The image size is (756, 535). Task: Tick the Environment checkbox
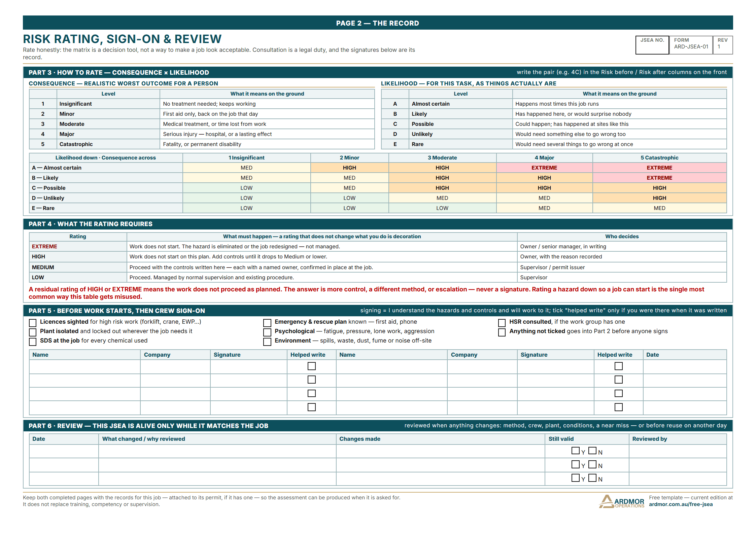point(267,342)
